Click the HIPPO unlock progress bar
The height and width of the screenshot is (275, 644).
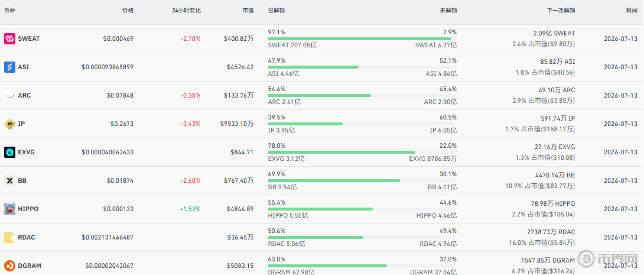[x=362, y=209]
